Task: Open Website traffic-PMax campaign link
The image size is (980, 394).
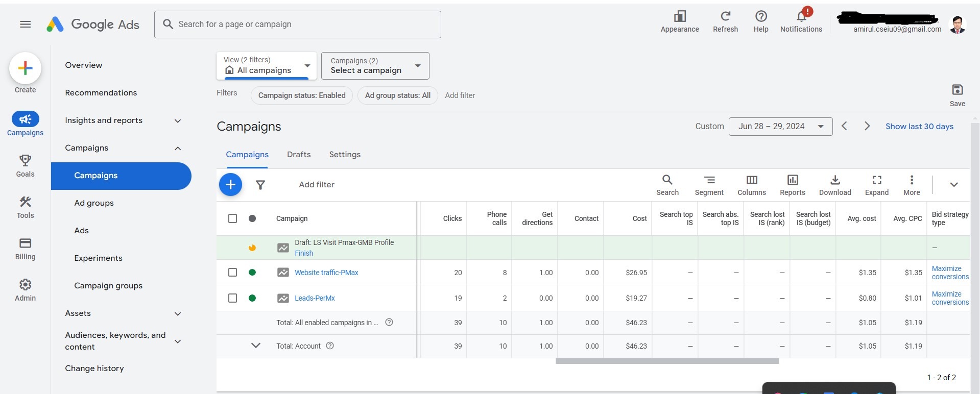Action: 326,273
